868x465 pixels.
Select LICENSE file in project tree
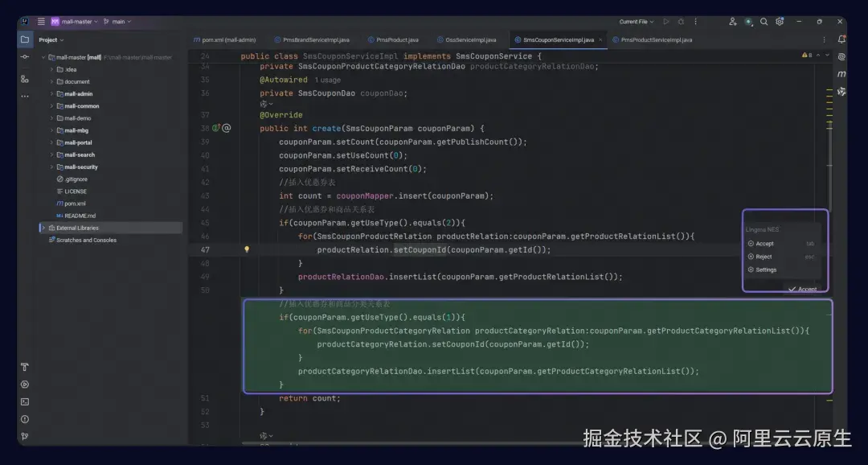pyautogui.click(x=72, y=191)
